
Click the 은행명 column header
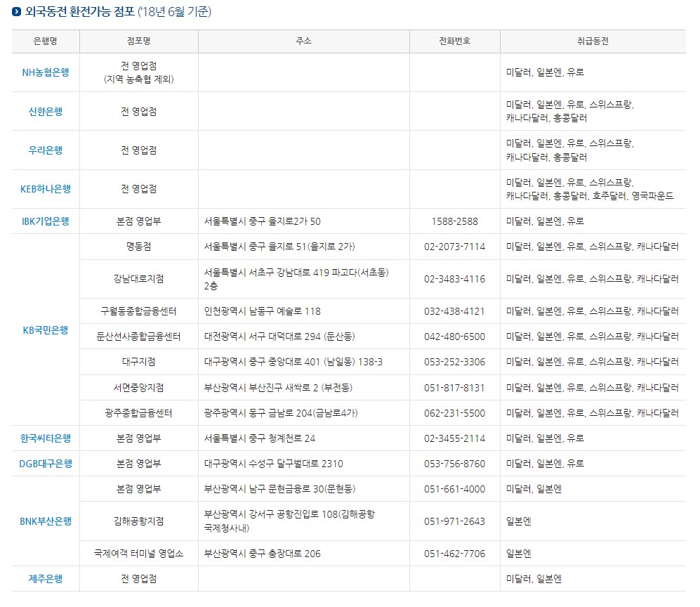pos(46,41)
